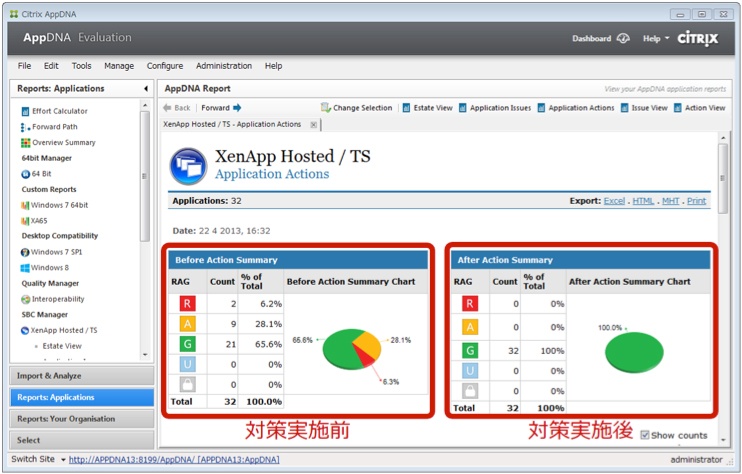
Task: Export the report as HTML
Action: 643,201
